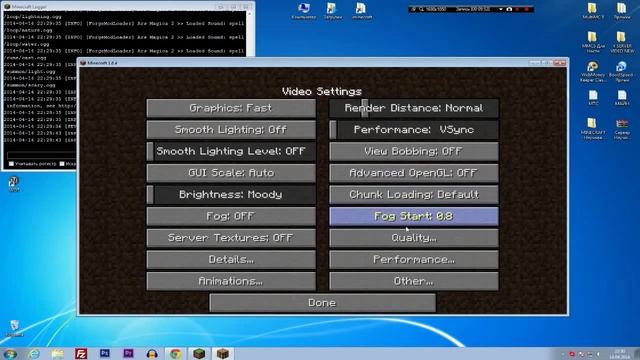Image resolution: width=640 pixels, height=360 pixels.
Task: Switch to Google Chrome on taskbar
Action: click(176, 353)
